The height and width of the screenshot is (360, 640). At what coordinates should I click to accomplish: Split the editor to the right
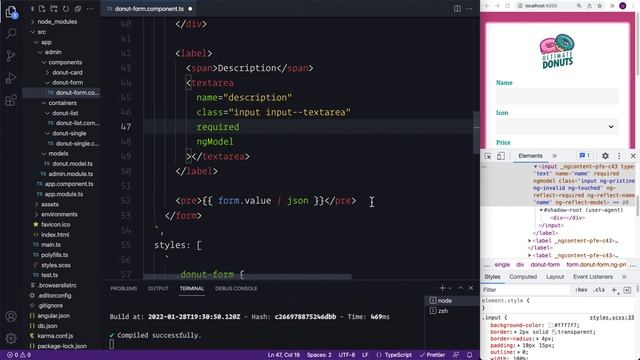click(457, 9)
